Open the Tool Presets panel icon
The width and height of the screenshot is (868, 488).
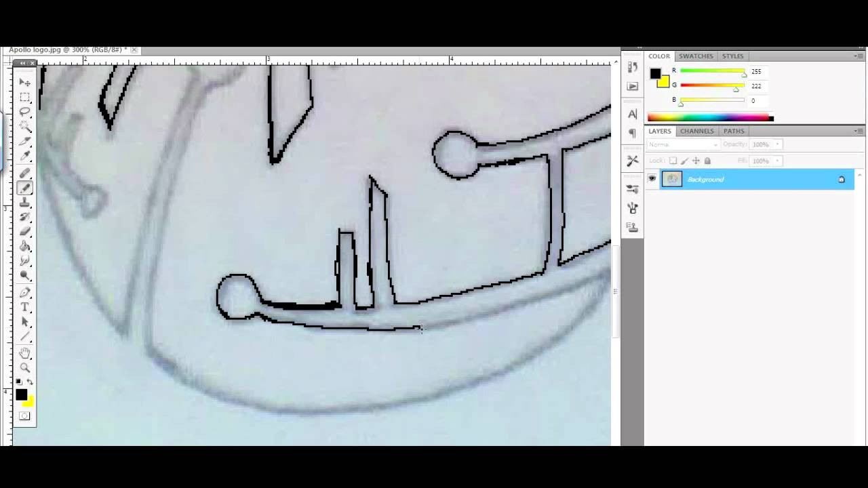tap(633, 161)
